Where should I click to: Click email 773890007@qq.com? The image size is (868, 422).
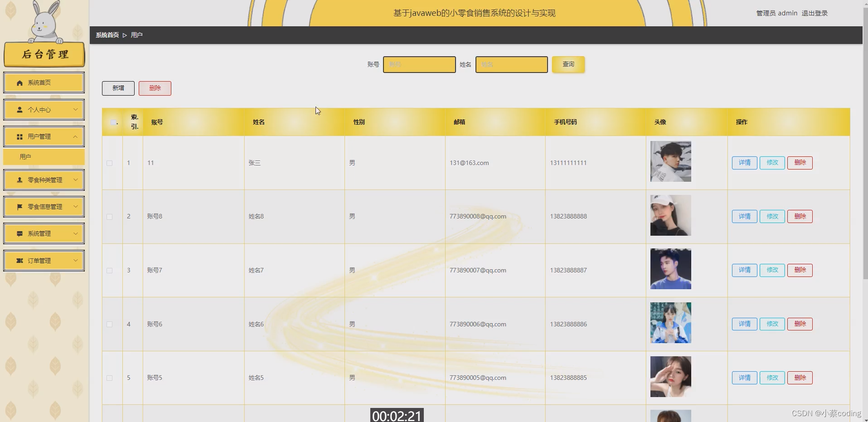click(478, 271)
